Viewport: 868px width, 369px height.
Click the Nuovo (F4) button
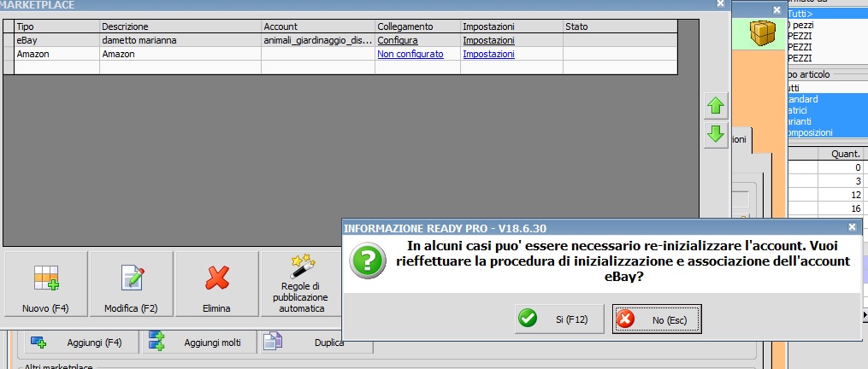[45, 284]
